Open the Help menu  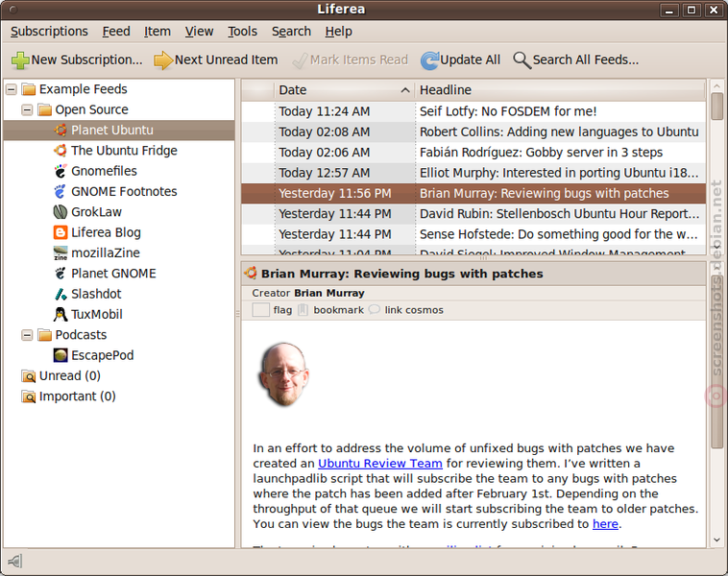[x=338, y=32]
